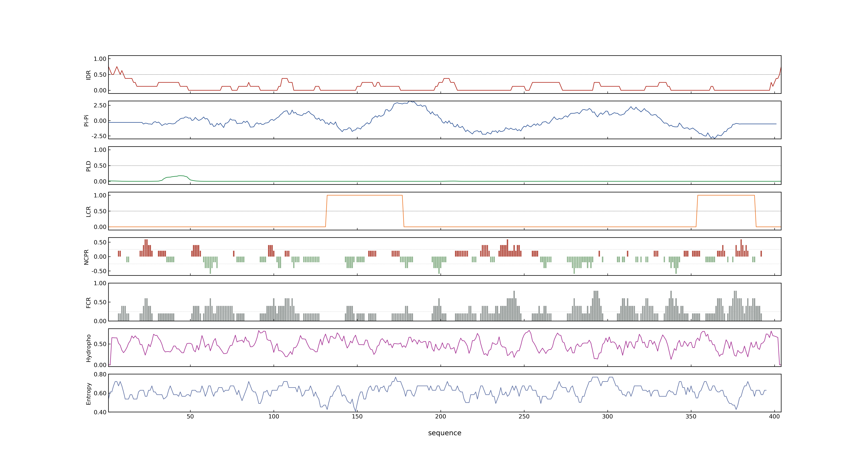Click the 0.50 tick on PLD axis
The width and height of the screenshot is (868, 463).
pos(100,166)
